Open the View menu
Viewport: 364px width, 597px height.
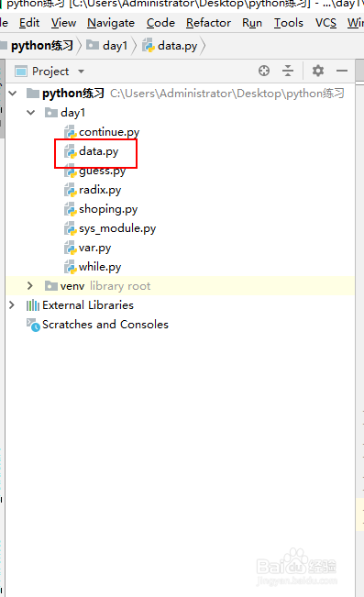point(63,23)
